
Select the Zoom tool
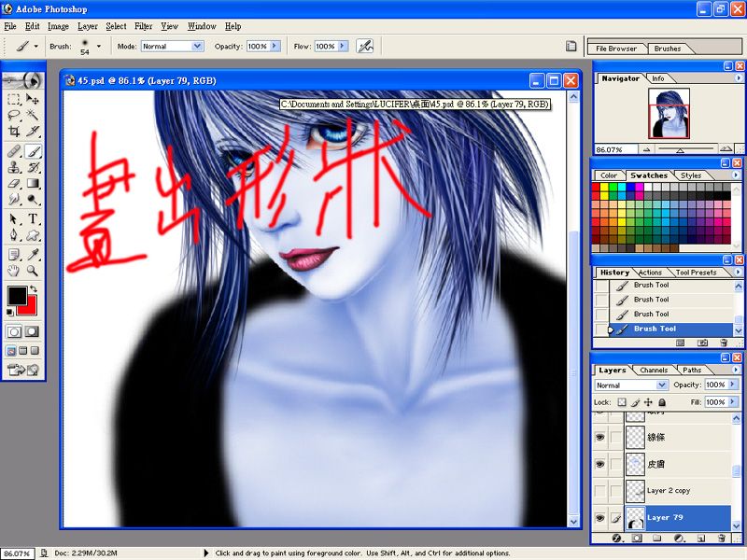click(33, 271)
